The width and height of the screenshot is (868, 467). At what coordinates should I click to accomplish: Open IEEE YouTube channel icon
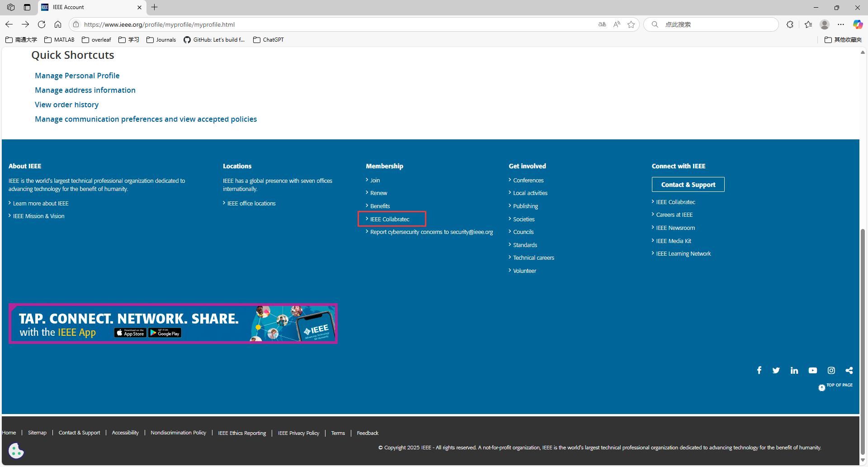pyautogui.click(x=813, y=370)
